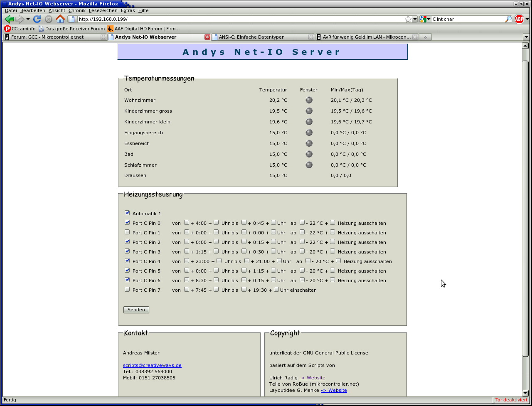The image size is (532, 406).
Task: Open the Chronik menu
Action: [77, 10]
